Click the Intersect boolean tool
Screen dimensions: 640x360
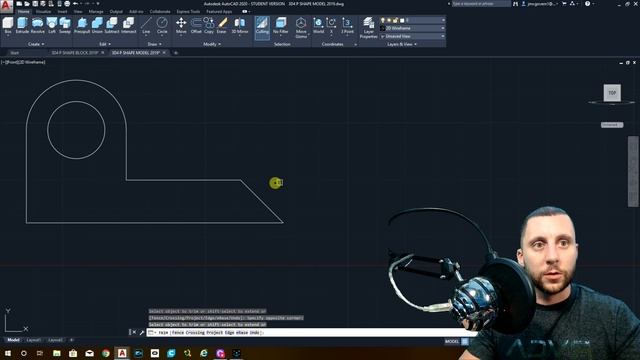128,25
